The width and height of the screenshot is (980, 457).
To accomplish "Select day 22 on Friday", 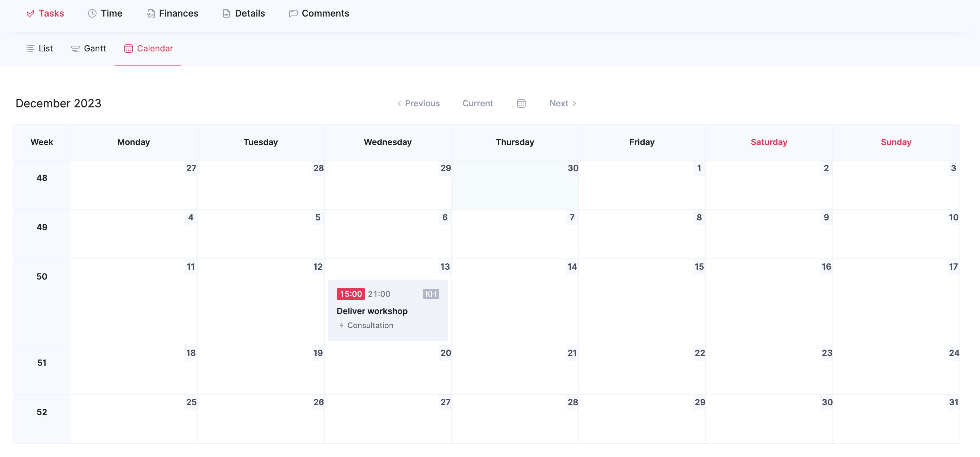I will (x=642, y=370).
